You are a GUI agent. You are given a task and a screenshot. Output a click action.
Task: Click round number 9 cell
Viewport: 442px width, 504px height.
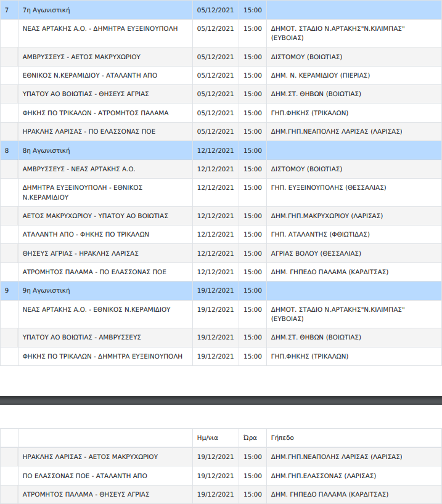point(9,291)
